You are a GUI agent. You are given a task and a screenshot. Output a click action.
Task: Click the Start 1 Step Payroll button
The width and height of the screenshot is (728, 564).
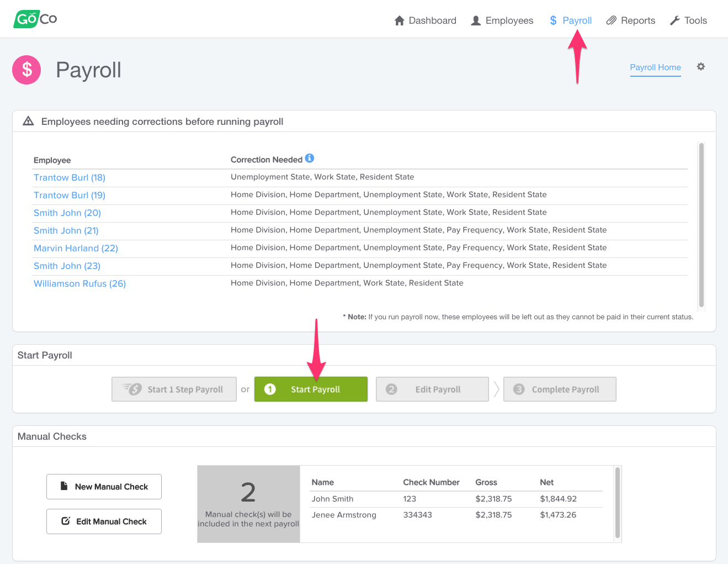point(174,389)
